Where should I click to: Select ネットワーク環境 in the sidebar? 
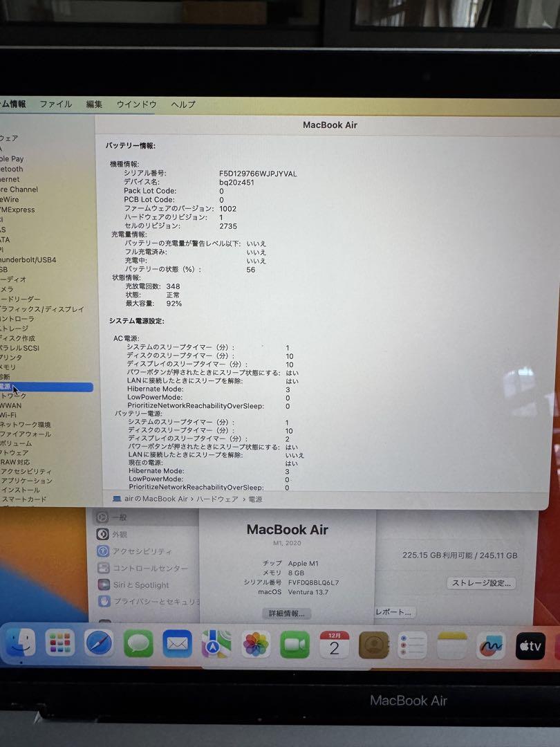coord(26,425)
